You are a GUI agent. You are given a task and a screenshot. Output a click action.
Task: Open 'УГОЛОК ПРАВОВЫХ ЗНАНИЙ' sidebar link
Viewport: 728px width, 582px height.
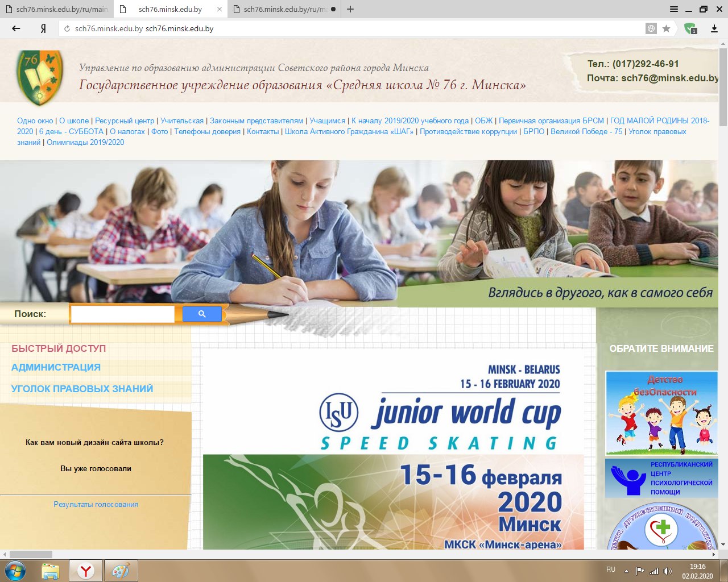[82, 389]
